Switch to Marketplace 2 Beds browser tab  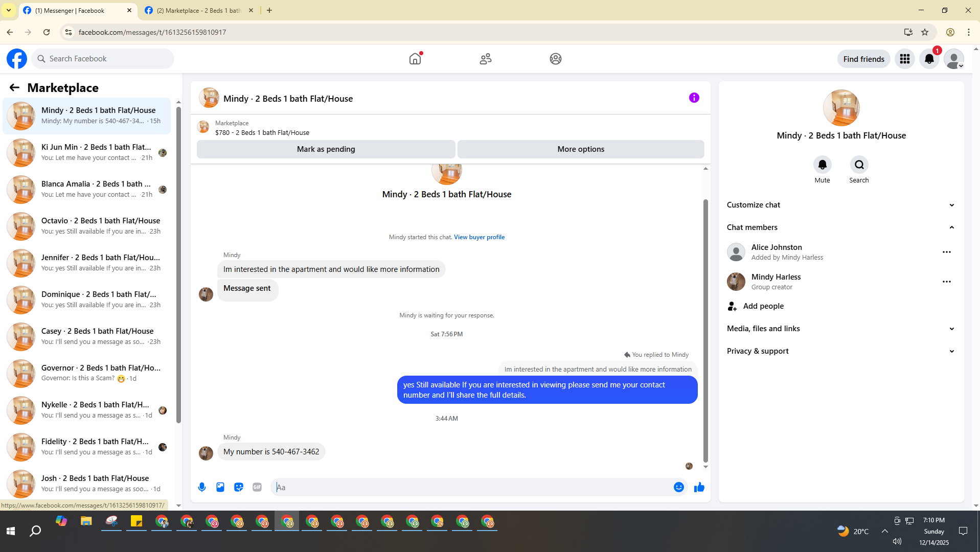199,10
